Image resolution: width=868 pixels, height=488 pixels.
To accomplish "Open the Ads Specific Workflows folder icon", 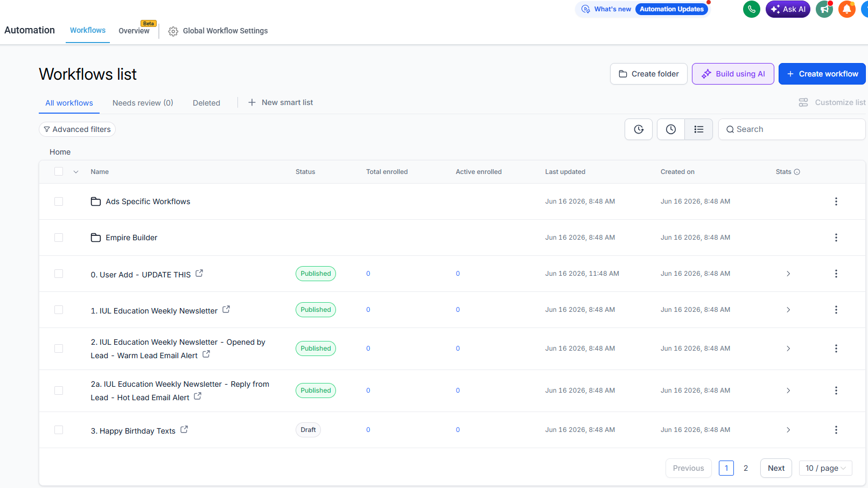I will (96, 201).
